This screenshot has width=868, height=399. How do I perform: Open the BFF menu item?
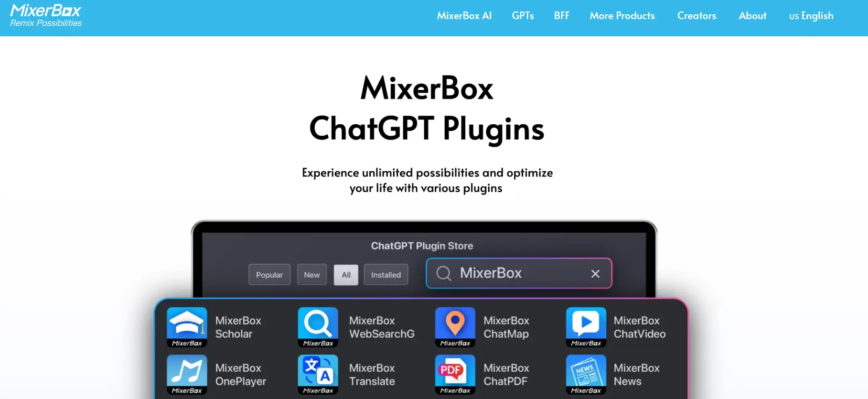point(561,16)
